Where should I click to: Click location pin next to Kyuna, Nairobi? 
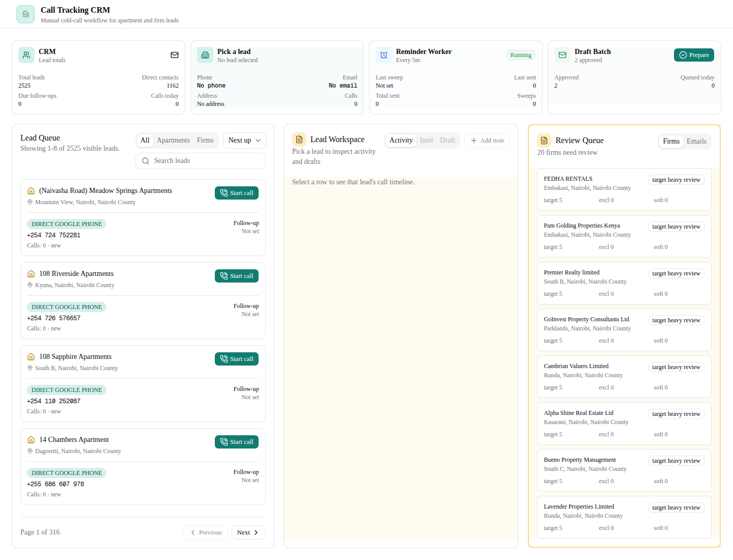click(30, 285)
